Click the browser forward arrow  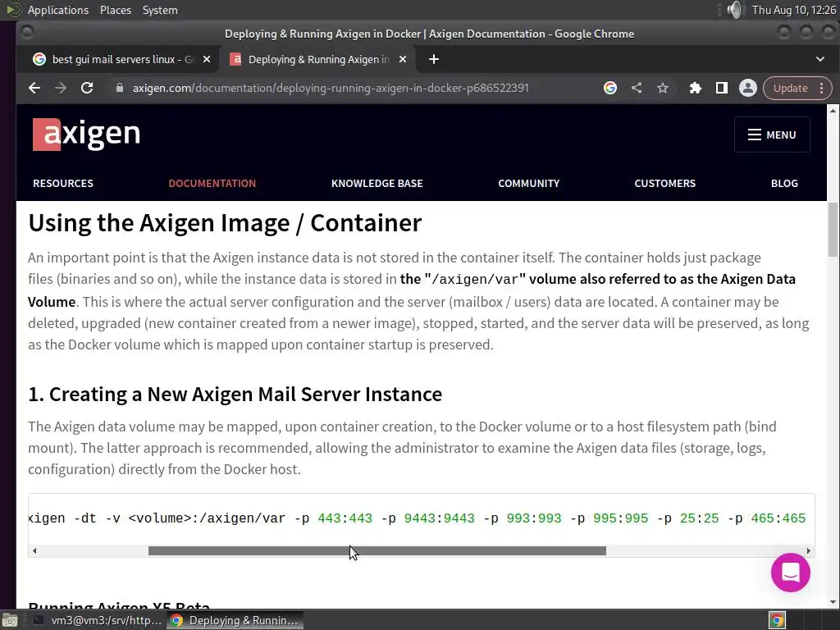coord(61,89)
